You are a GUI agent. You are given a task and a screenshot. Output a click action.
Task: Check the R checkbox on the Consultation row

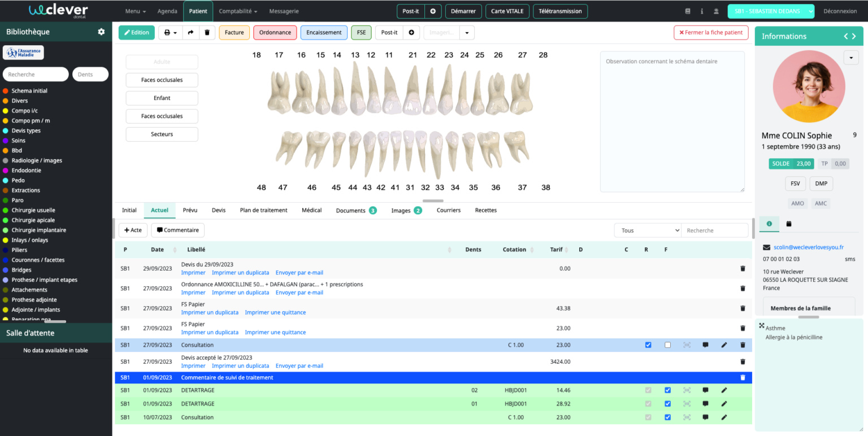pos(667,345)
